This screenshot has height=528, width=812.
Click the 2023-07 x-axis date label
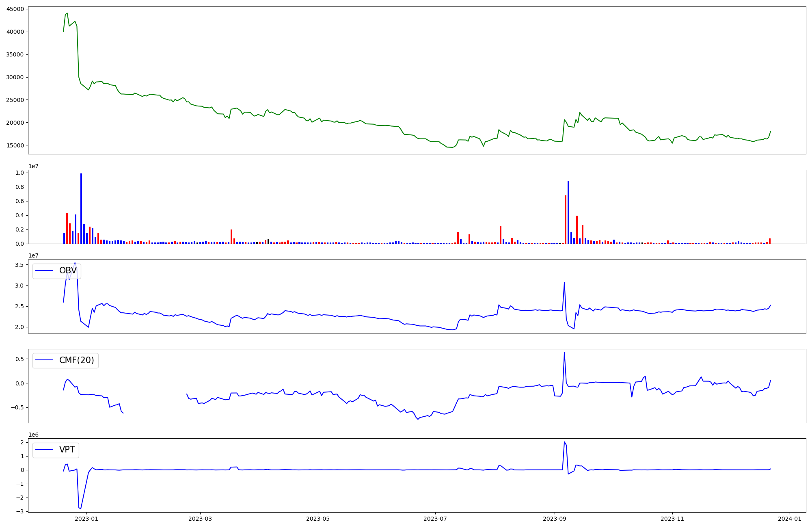(x=435, y=518)
